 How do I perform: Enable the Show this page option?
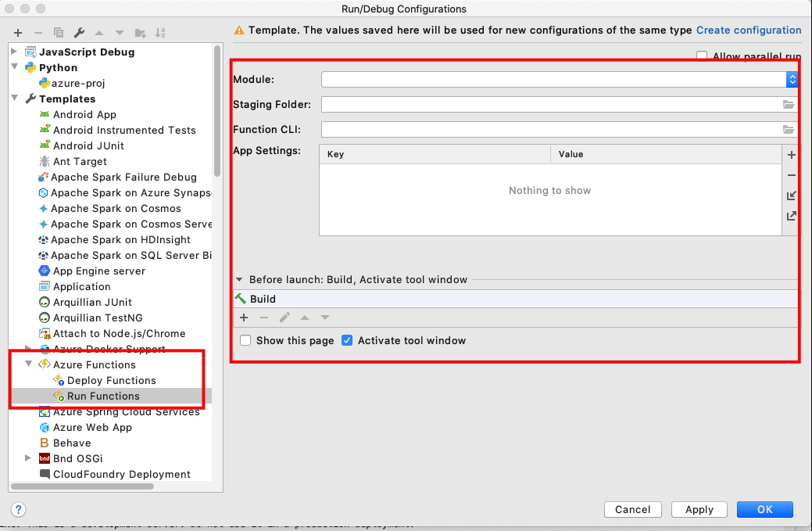[x=246, y=341]
